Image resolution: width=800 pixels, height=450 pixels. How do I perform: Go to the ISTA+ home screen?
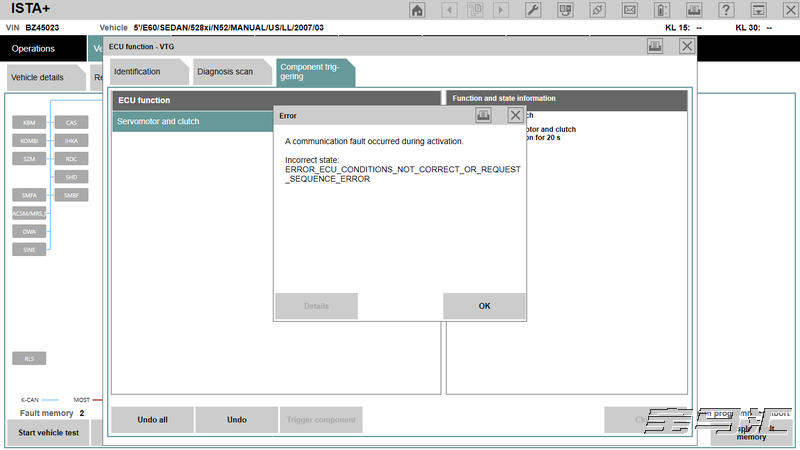click(417, 10)
